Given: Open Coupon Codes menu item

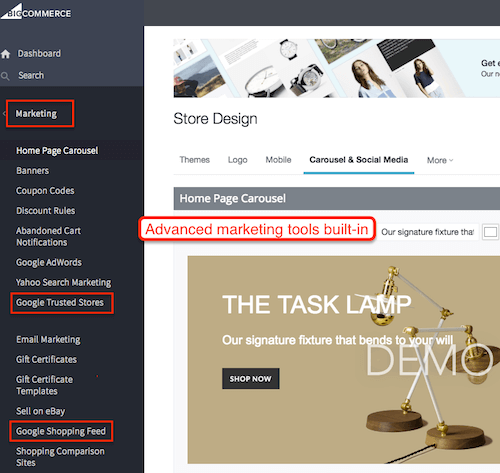Looking at the screenshot, I should (x=45, y=191).
